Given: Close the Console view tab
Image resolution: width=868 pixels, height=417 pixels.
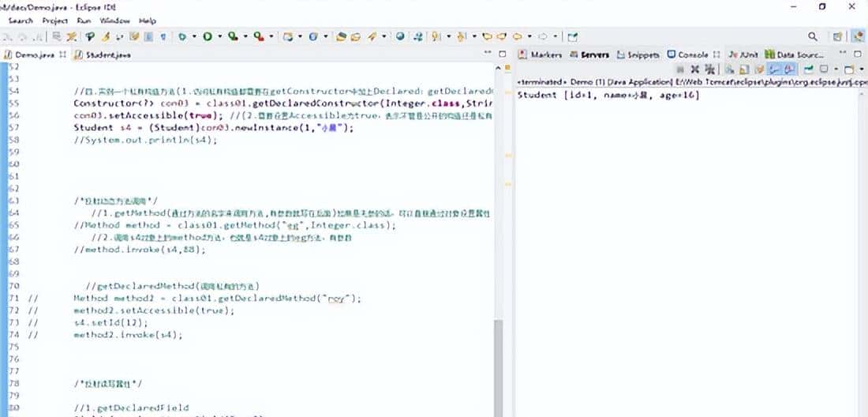Looking at the screenshot, I should point(716,54).
